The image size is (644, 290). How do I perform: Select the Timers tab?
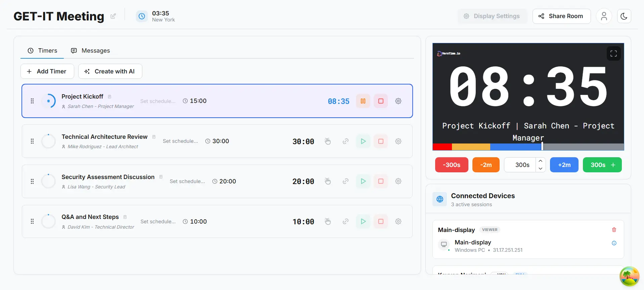42,51
